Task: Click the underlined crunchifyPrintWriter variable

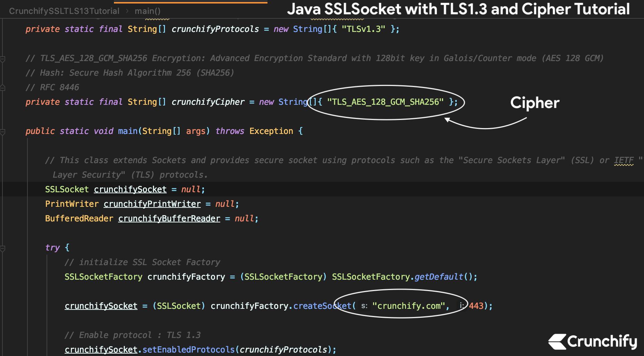Action: point(152,204)
